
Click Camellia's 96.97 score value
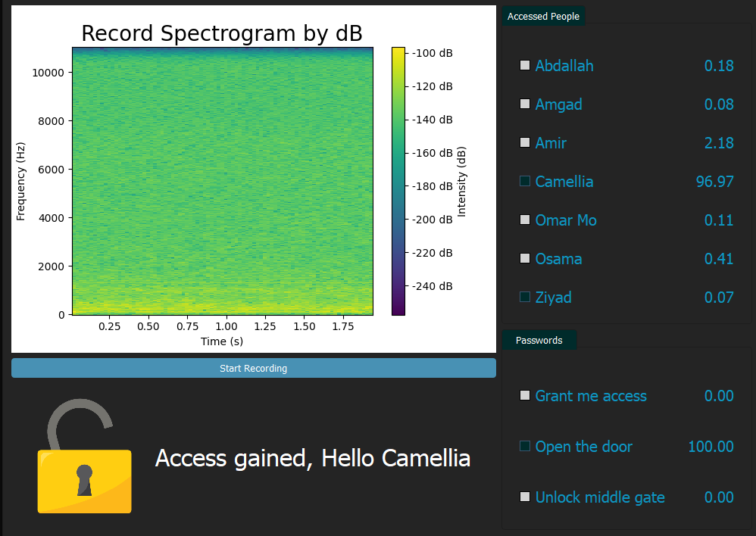tap(714, 182)
